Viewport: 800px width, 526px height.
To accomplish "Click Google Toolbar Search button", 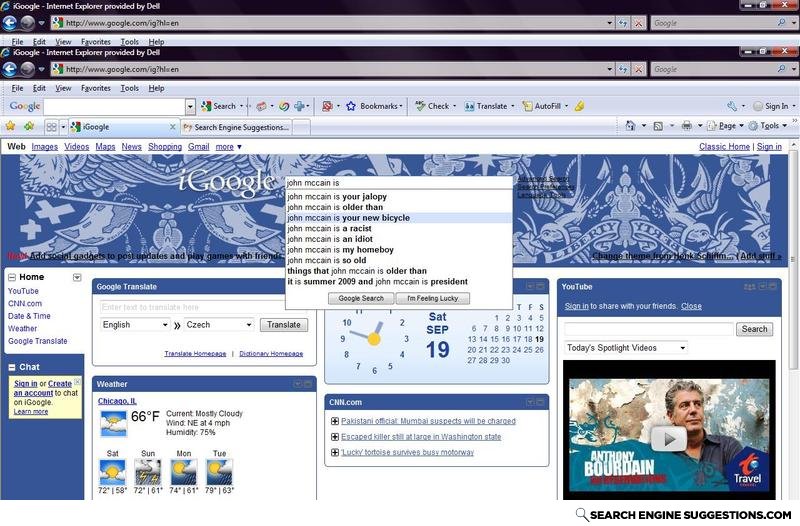I will click(218, 106).
